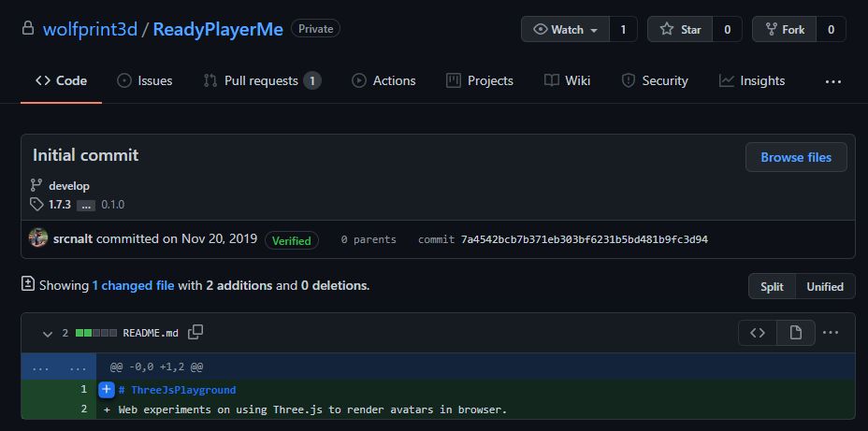The width and height of the screenshot is (868, 431).
Task: Open the repository nav overflow menu
Action: [833, 81]
